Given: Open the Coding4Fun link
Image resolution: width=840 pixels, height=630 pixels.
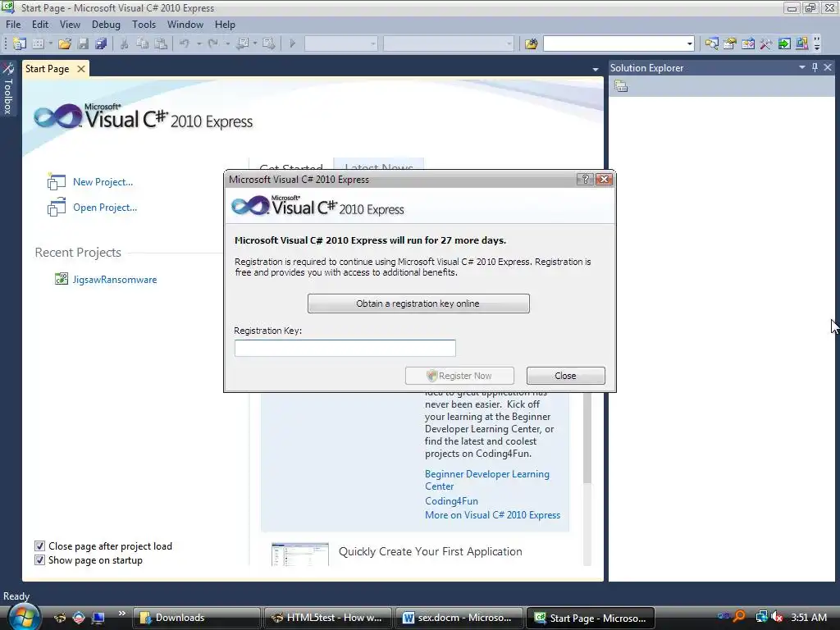Looking at the screenshot, I should point(451,501).
